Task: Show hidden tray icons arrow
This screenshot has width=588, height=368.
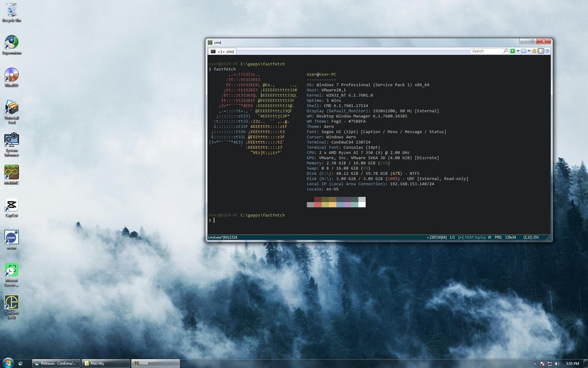Action: [x=535, y=364]
